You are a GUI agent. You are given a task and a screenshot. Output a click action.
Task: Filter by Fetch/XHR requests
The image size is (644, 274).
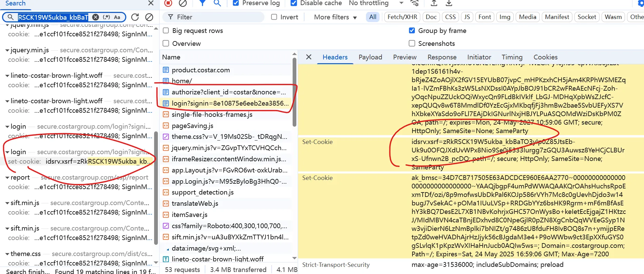pos(402,17)
